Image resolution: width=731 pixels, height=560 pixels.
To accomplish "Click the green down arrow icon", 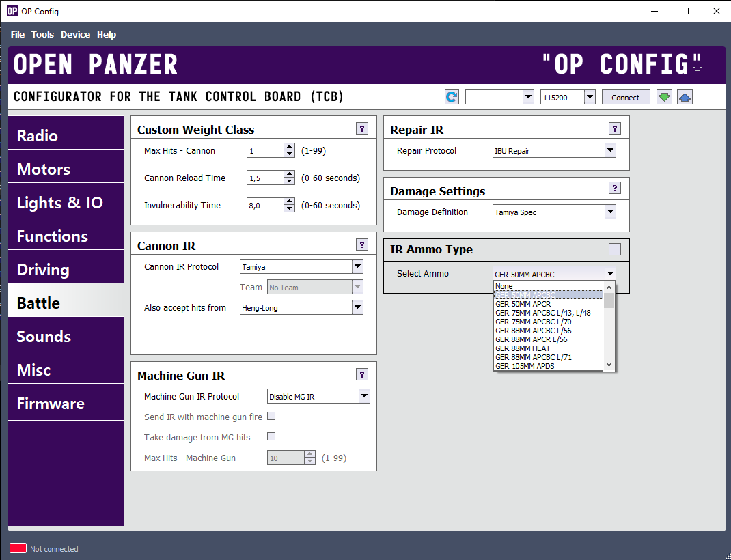I will pyautogui.click(x=664, y=97).
